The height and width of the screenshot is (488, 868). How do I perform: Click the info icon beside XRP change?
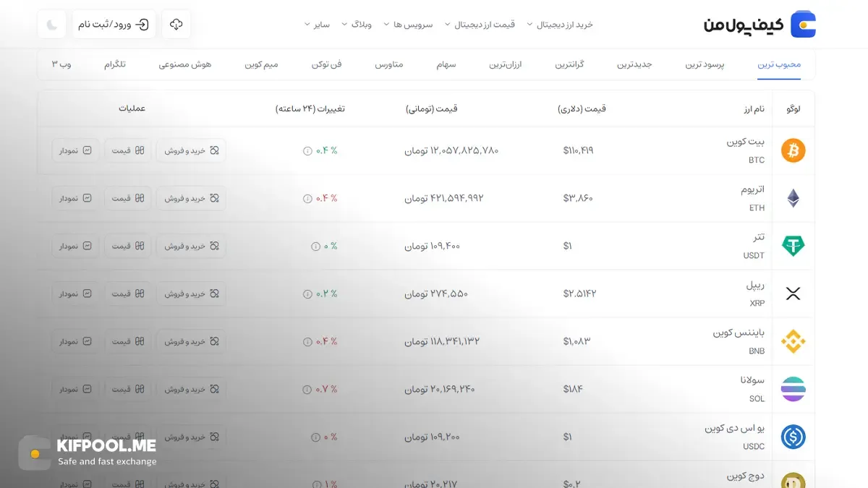click(x=307, y=294)
